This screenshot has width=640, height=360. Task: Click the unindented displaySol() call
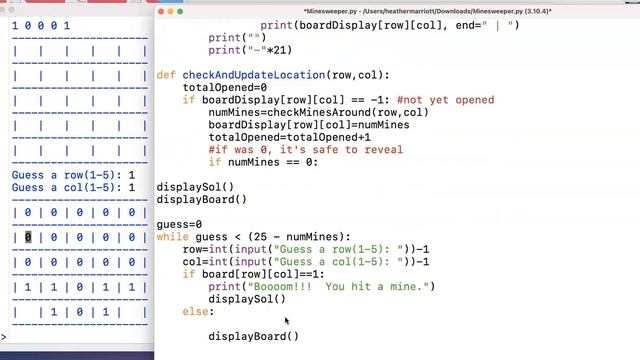point(195,187)
